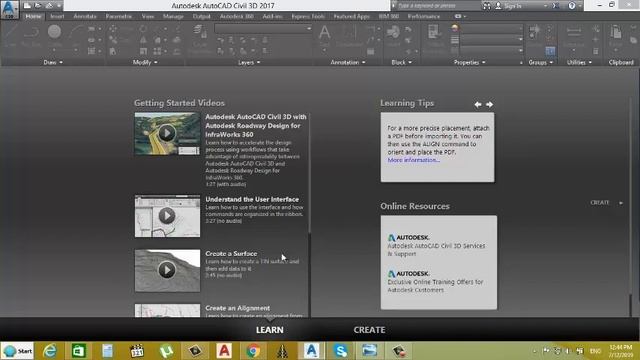Switch to the Output ribbon tab

tap(201, 16)
